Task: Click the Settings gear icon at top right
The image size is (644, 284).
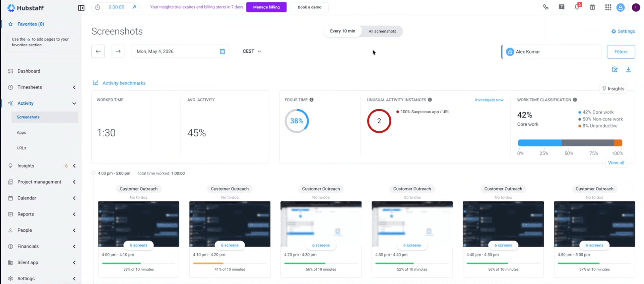Action: point(614,31)
